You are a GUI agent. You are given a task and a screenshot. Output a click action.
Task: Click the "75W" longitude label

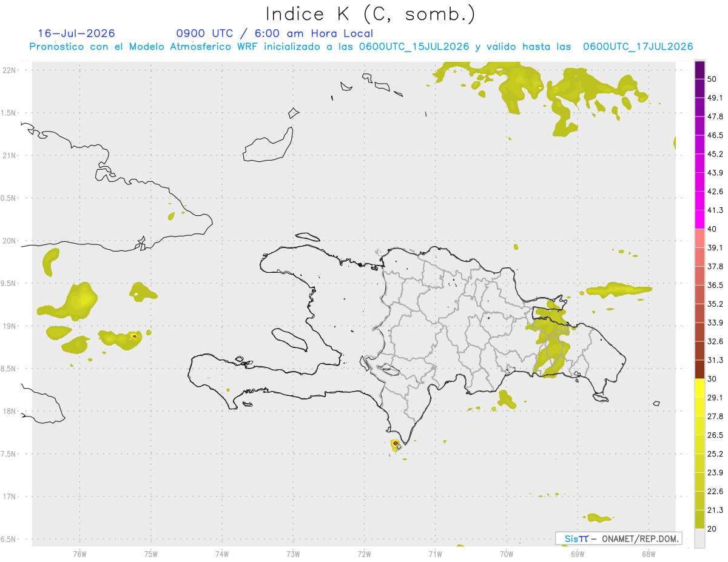point(150,553)
